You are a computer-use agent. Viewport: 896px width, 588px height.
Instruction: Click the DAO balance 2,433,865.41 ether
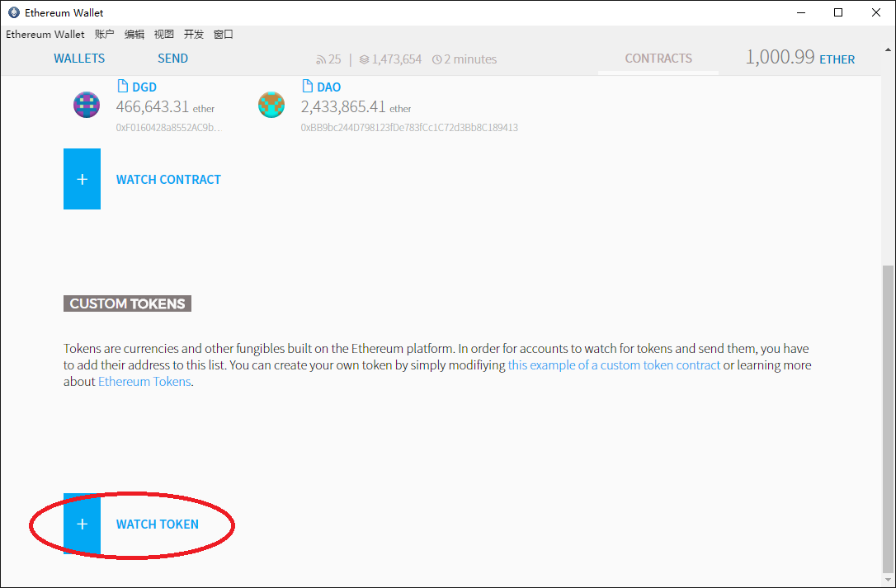[x=356, y=107]
